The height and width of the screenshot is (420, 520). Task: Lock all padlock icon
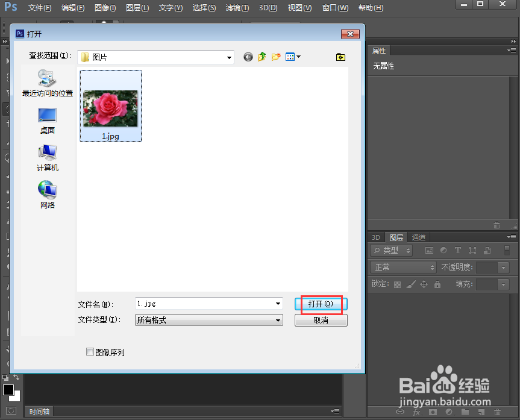pyautogui.click(x=437, y=284)
